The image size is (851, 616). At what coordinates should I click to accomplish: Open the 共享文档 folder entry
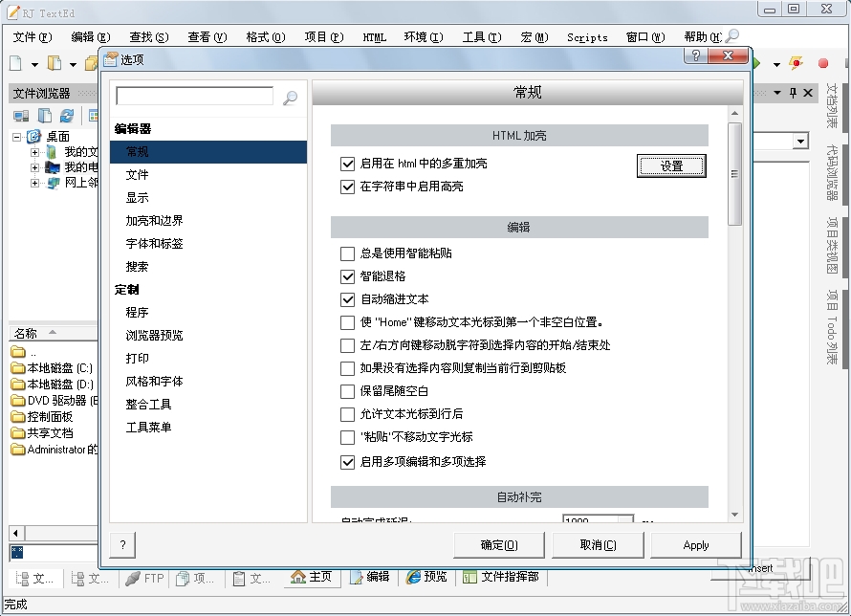point(42,433)
